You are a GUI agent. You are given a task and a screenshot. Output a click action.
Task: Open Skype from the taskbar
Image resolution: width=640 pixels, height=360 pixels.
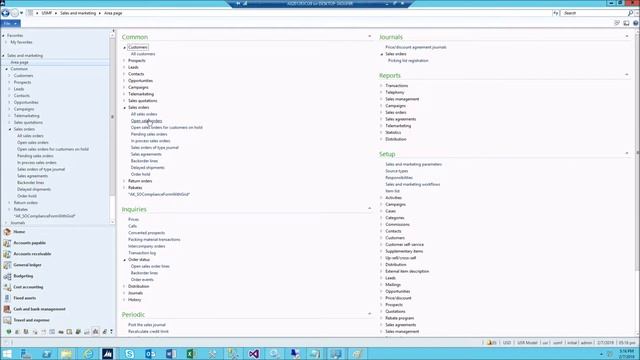pyautogui.click(x=129, y=354)
